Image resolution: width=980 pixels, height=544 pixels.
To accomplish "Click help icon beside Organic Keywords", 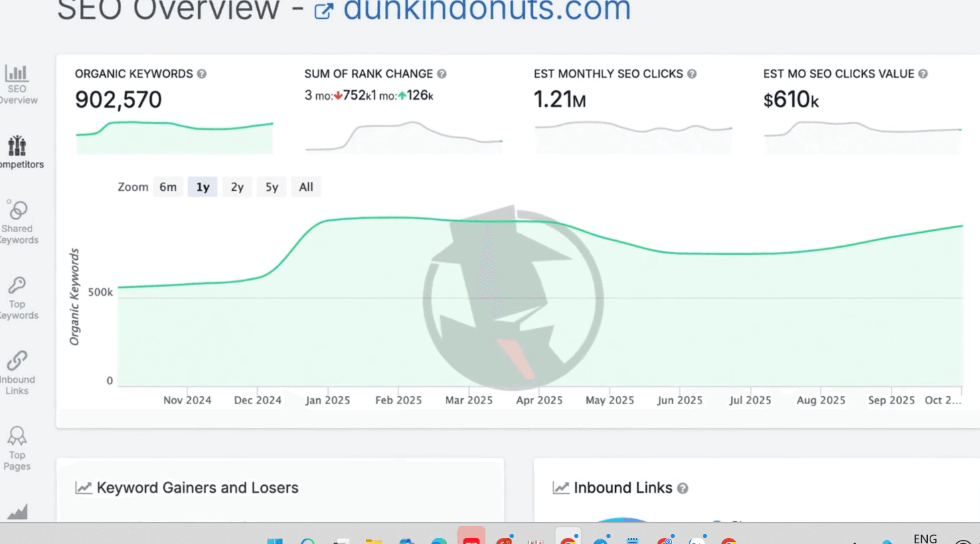I will tap(201, 74).
